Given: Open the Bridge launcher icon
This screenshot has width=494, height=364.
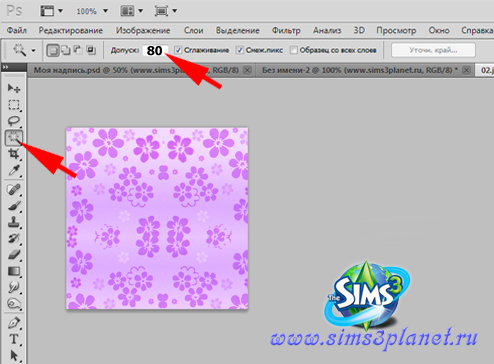Looking at the screenshot, I should [47, 11].
